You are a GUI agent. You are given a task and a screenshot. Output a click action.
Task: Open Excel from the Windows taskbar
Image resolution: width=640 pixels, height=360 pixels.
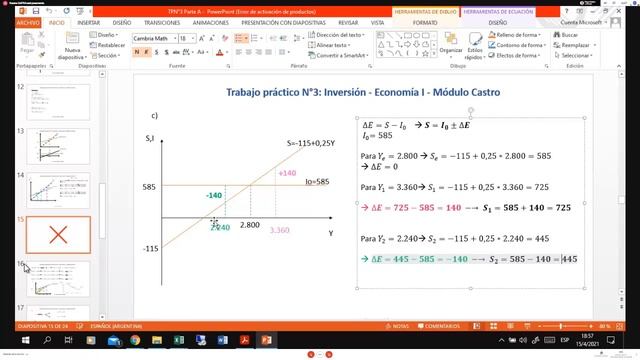click(179, 340)
